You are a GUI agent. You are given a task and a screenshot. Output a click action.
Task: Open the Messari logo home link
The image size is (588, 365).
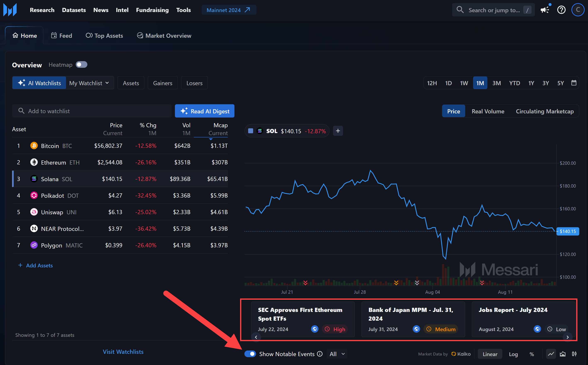tap(10, 10)
